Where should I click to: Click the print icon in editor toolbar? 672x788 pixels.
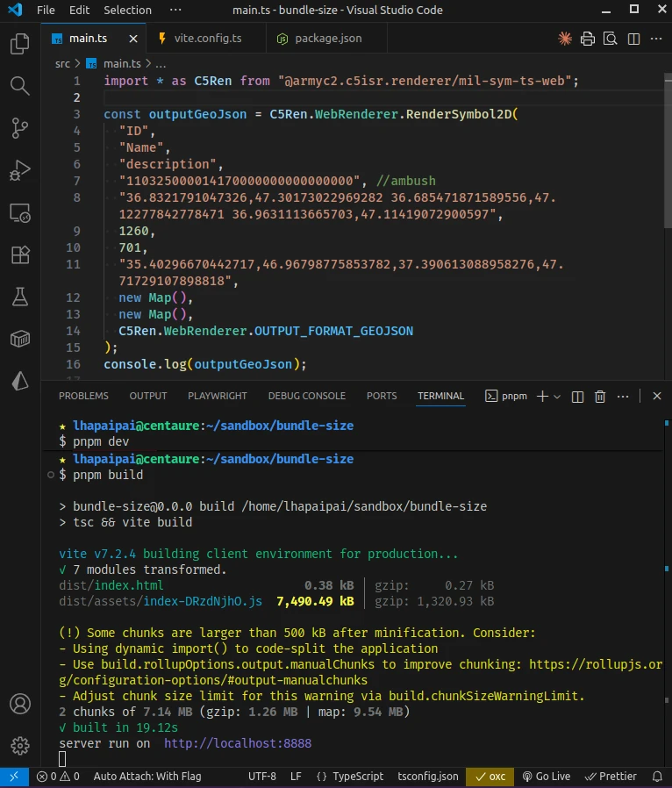tap(588, 39)
